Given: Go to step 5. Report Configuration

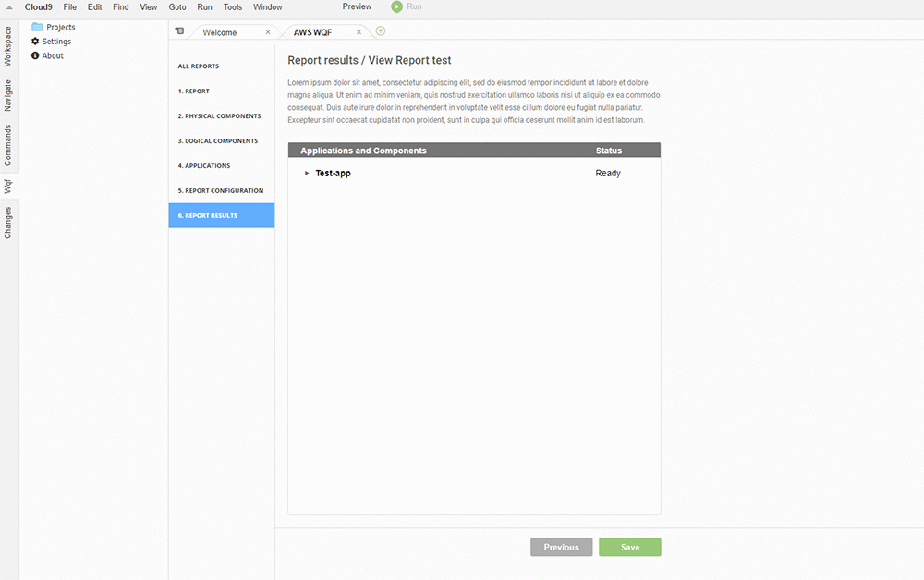Looking at the screenshot, I should pyautogui.click(x=222, y=191).
